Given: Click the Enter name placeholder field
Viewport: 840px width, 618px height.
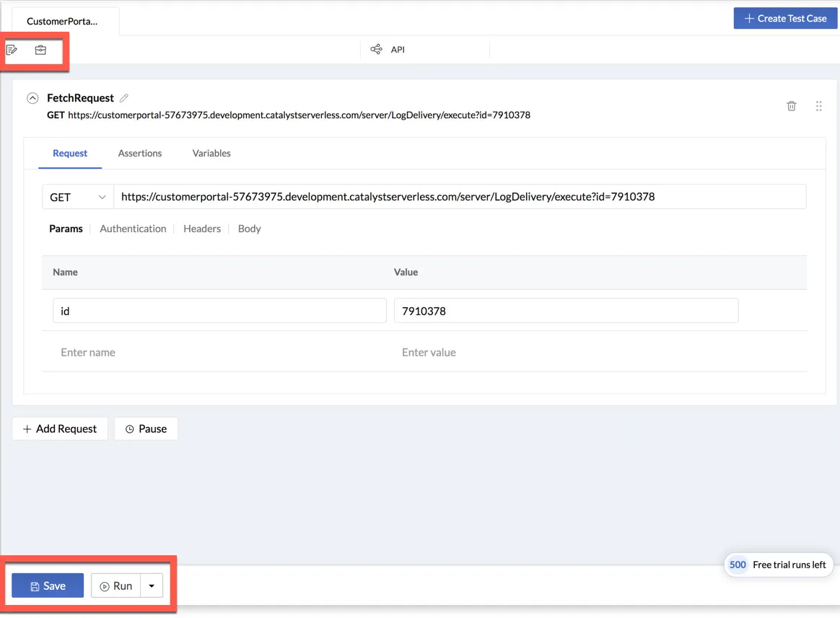Looking at the screenshot, I should [219, 353].
